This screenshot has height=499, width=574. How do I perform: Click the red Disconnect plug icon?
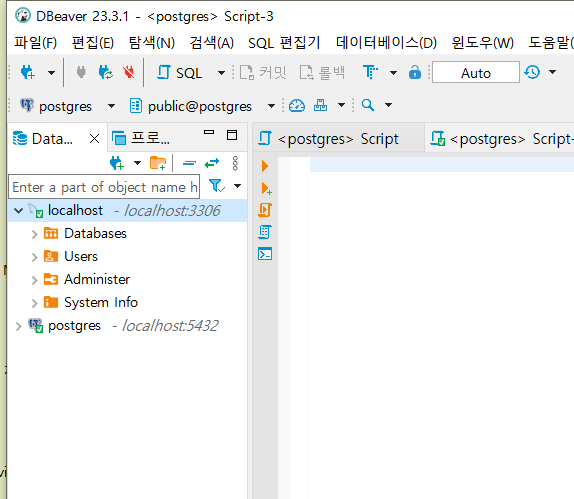coord(128,72)
